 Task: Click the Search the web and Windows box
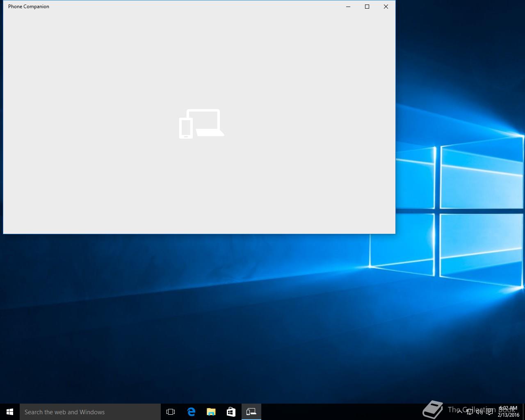90,412
